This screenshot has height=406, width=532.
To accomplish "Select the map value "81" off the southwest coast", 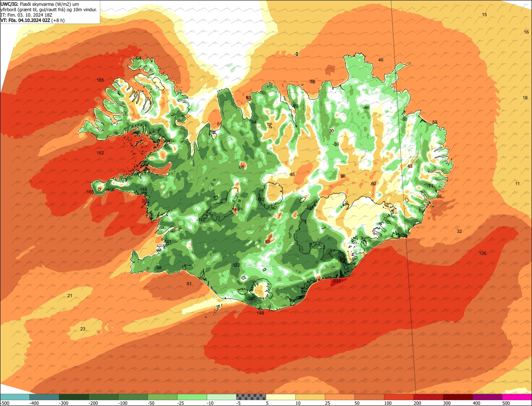I will (189, 284).
